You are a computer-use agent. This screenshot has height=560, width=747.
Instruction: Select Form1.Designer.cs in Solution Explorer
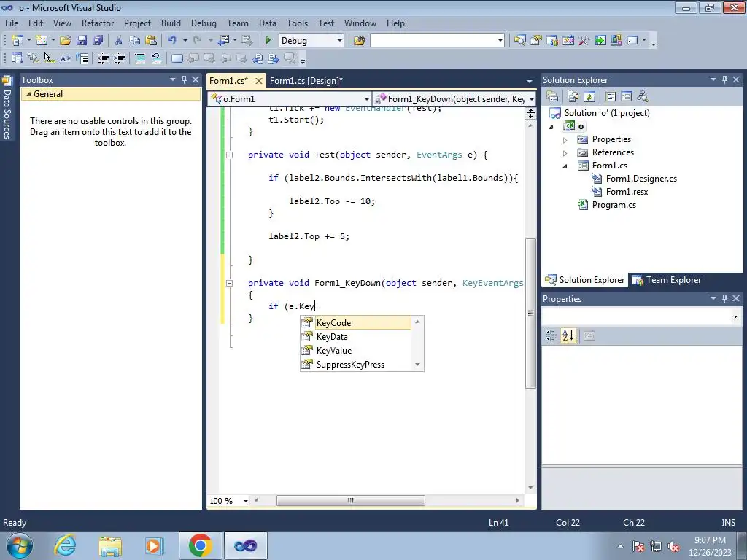641,179
